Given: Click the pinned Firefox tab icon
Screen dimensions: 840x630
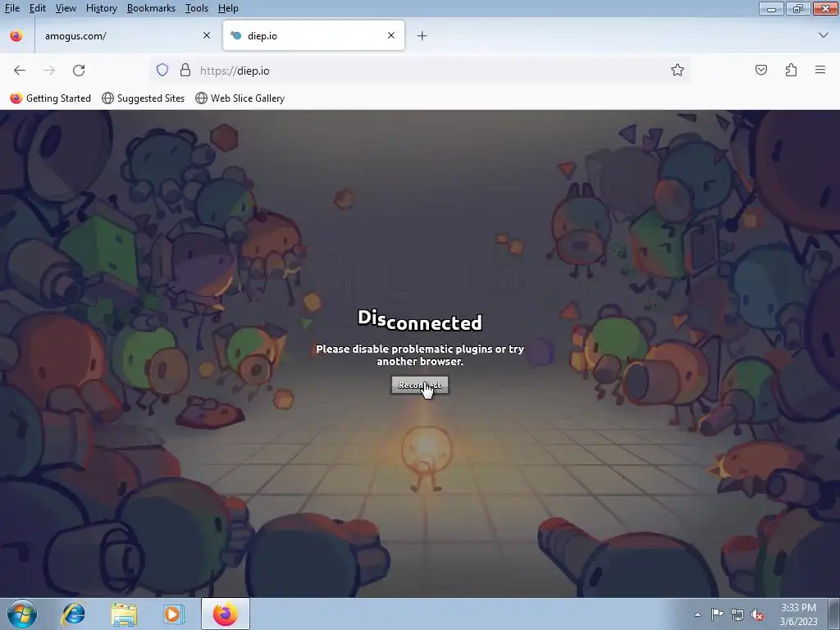Looking at the screenshot, I should point(16,36).
